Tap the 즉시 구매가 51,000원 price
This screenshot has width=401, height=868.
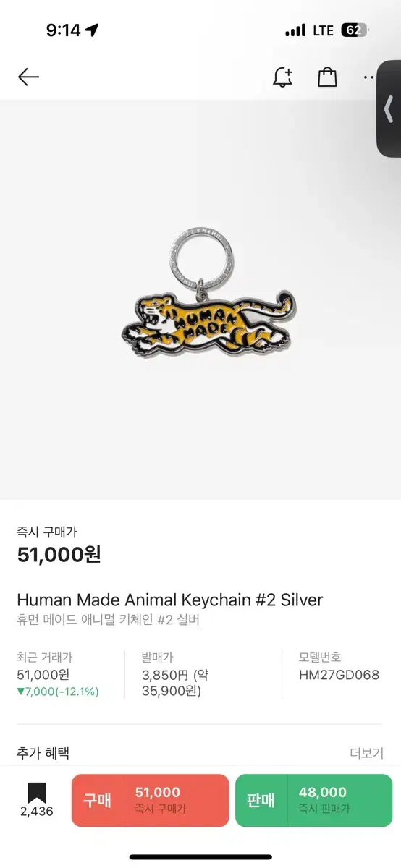pos(59,555)
